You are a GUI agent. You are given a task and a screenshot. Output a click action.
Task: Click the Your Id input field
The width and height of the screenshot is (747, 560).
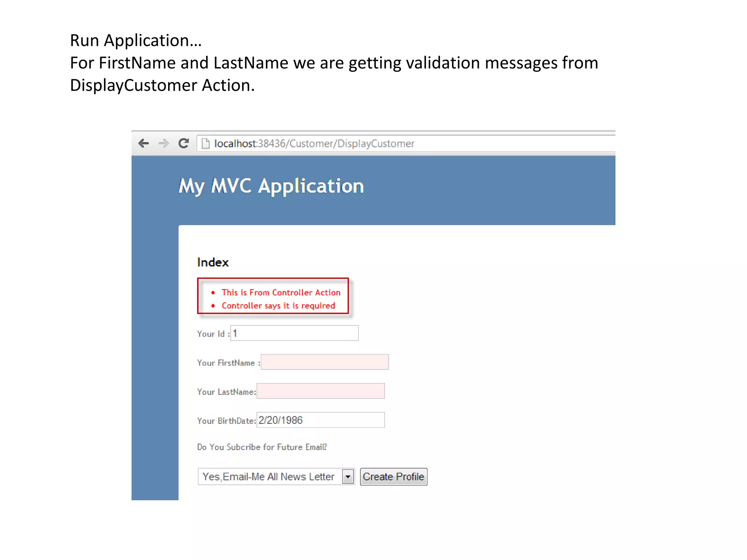(x=294, y=333)
